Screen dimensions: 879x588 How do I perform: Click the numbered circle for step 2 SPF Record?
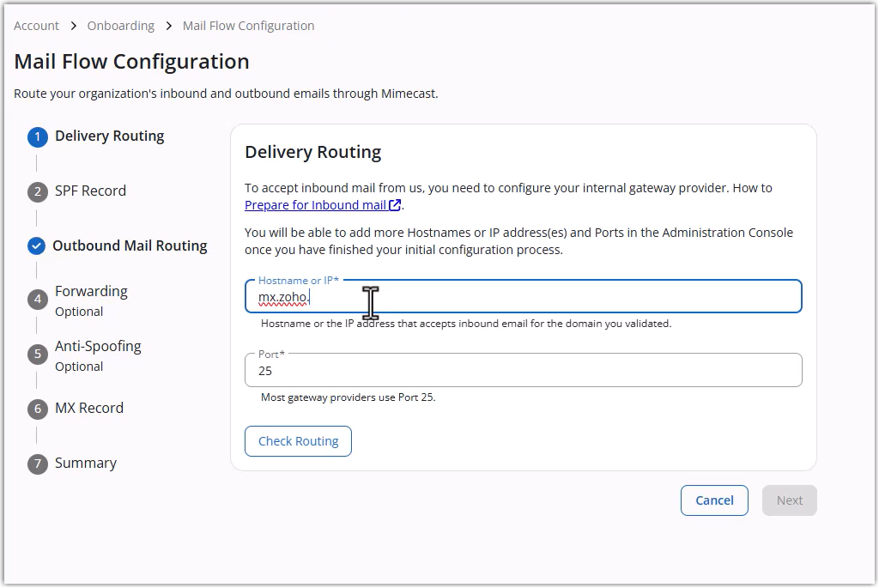tap(35, 191)
